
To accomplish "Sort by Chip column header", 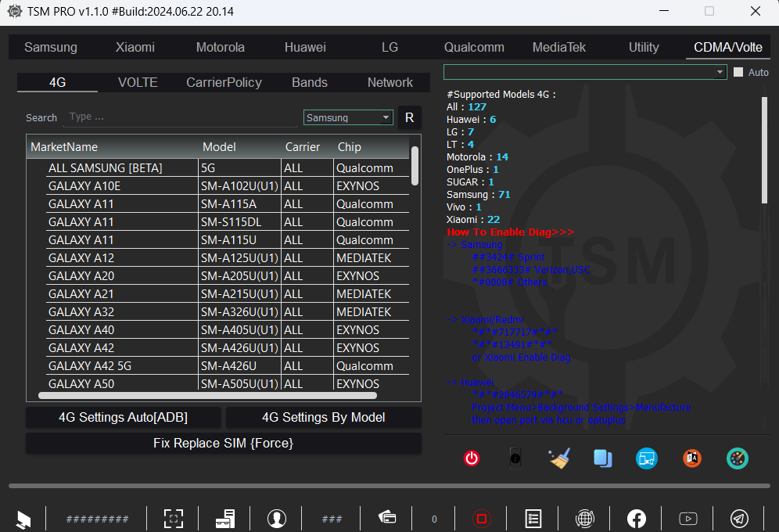I will click(372, 147).
